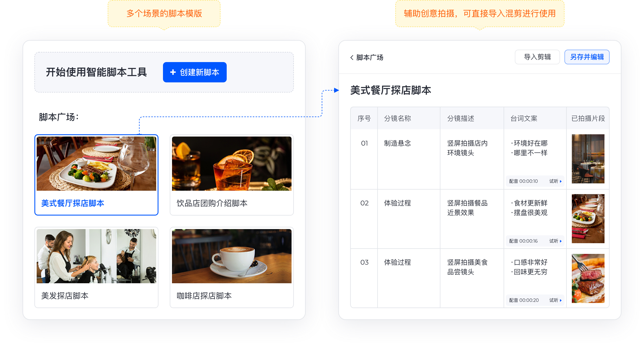This screenshot has width=644, height=347.
Task: Click the 另存并编辑 button
Action: 587,57
